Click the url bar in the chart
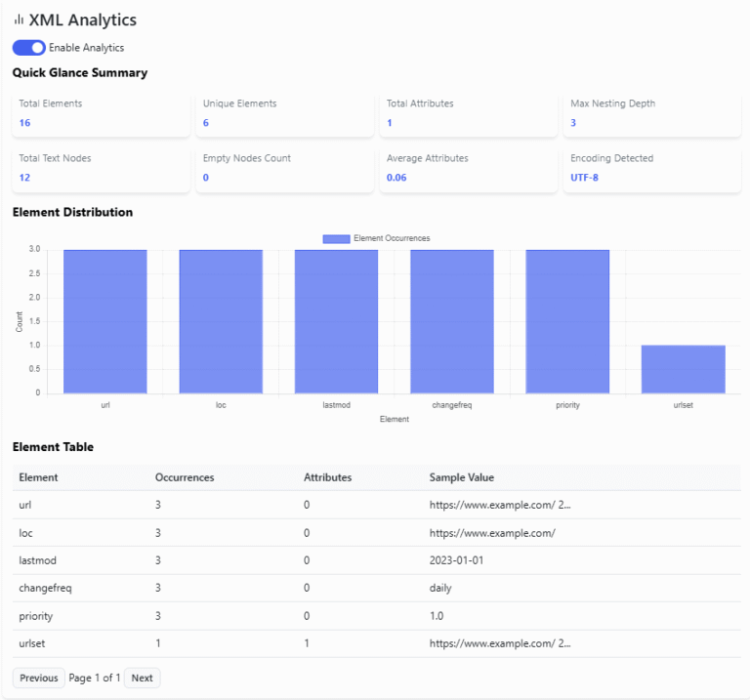 pyautogui.click(x=105, y=321)
